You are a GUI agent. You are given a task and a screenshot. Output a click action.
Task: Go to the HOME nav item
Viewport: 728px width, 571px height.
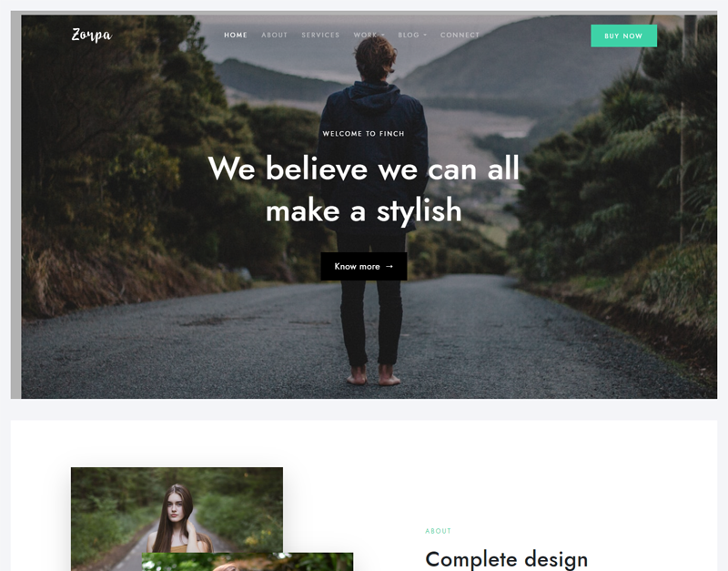(x=236, y=35)
